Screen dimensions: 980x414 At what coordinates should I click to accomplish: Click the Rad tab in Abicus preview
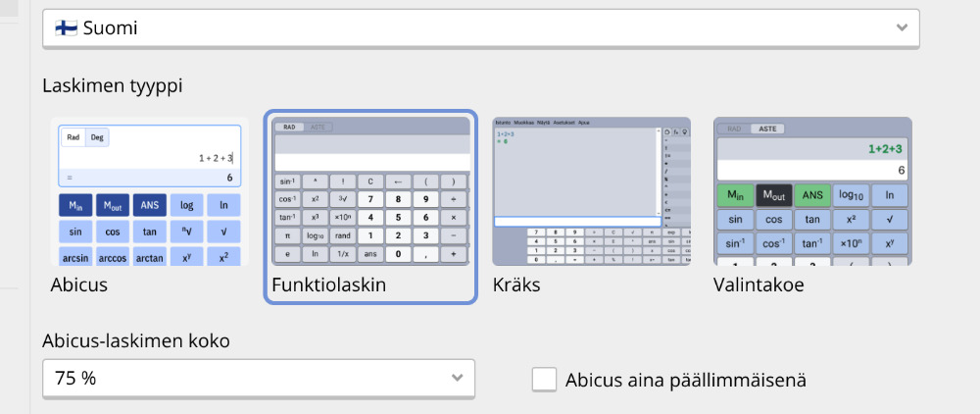tap(73, 137)
